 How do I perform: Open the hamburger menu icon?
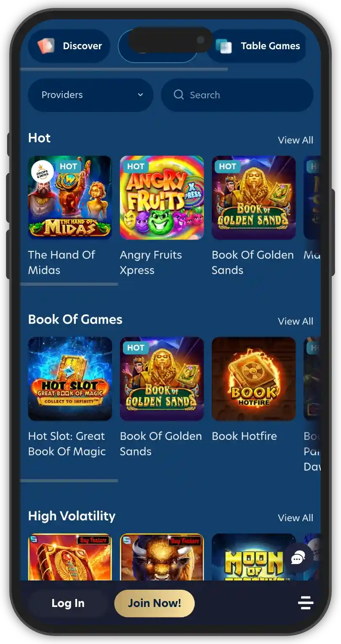point(306,603)
